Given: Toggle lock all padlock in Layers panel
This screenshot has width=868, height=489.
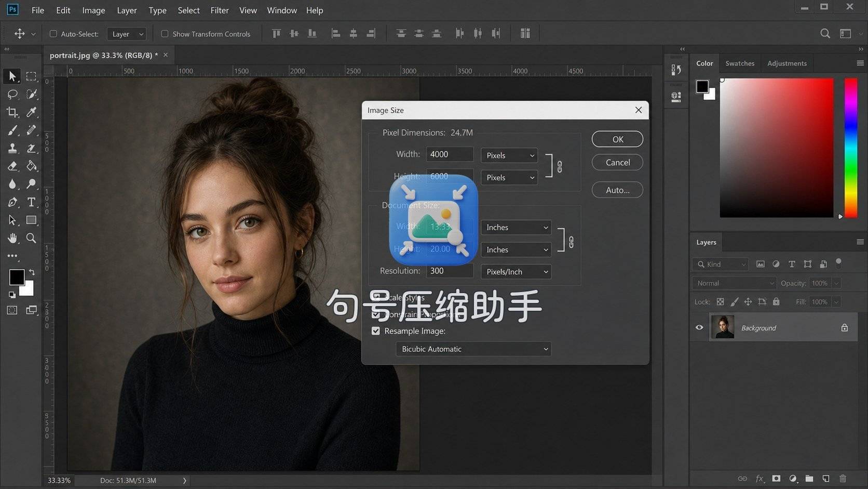Looking at the screenshot, I should (x=776, y=302).
